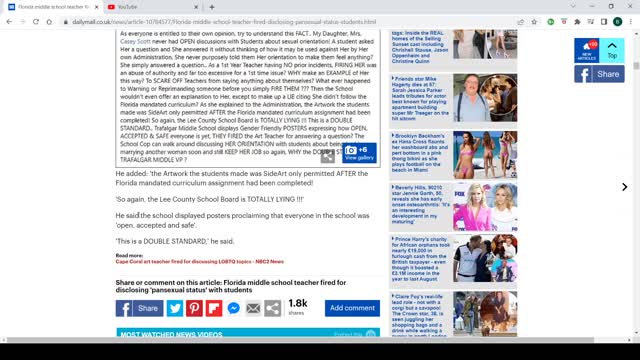640x360 pixels.
Task: Open the Friends star Mike Hagerty story
Action: tap(420, 98)
